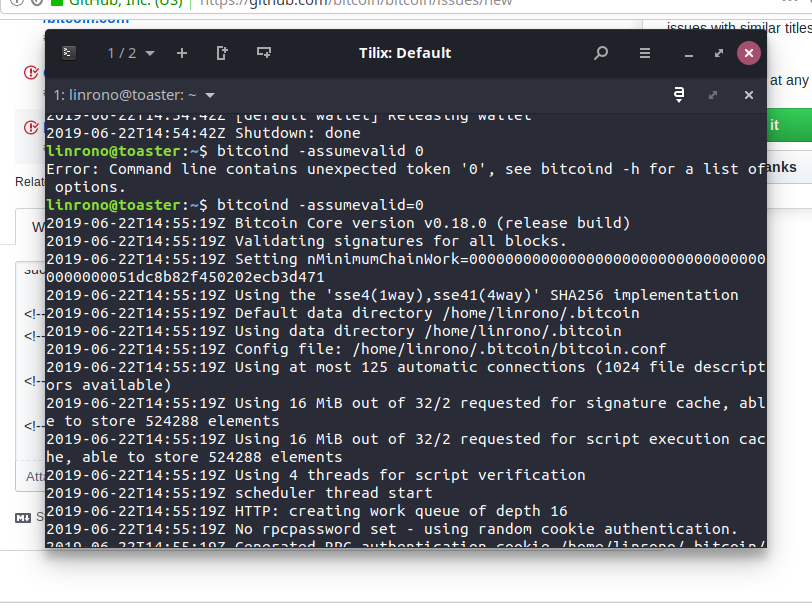Add terminal to the right icon
The width and height of the screenshot is (812, 609).
[x=222, y=53]
